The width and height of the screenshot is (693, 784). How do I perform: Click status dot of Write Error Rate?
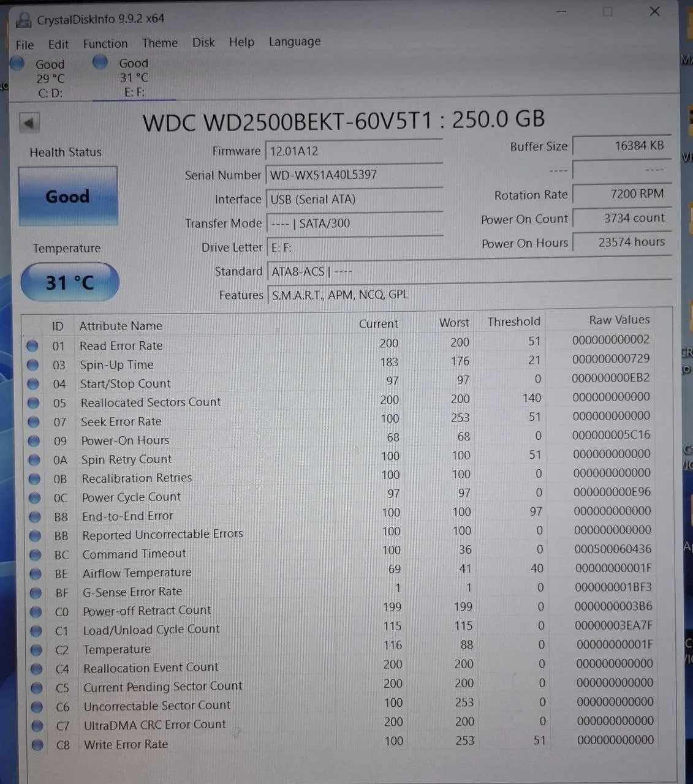tap(37, 745)
